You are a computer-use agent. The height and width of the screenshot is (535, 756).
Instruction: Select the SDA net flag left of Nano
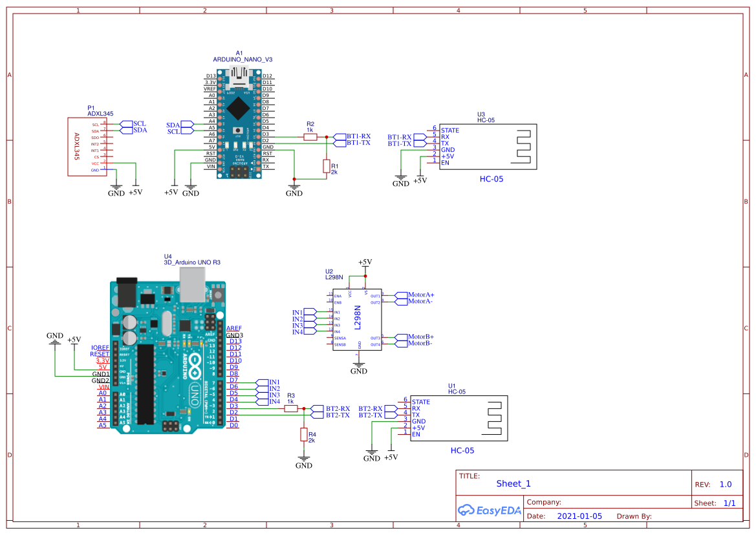[x=180, y=125]
